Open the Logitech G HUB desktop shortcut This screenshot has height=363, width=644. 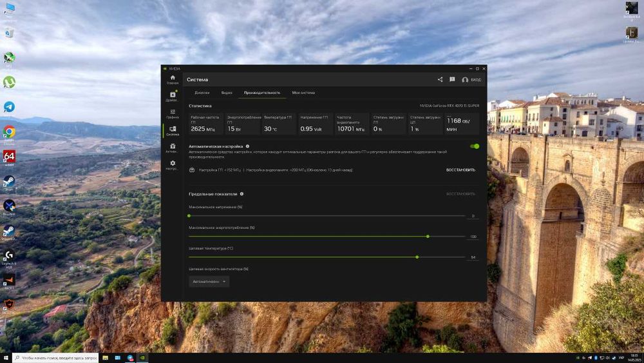tap(9, 256)
